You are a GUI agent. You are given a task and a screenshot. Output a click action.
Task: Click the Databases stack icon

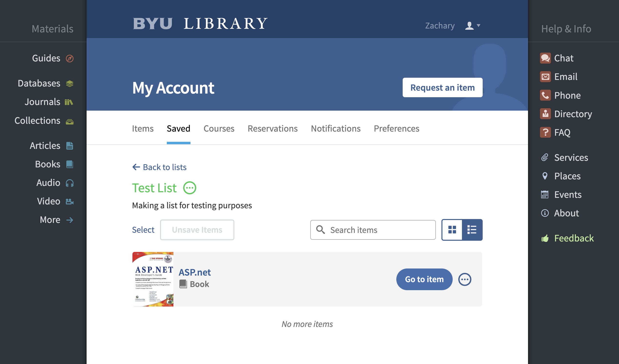click(x=70, y=84)
